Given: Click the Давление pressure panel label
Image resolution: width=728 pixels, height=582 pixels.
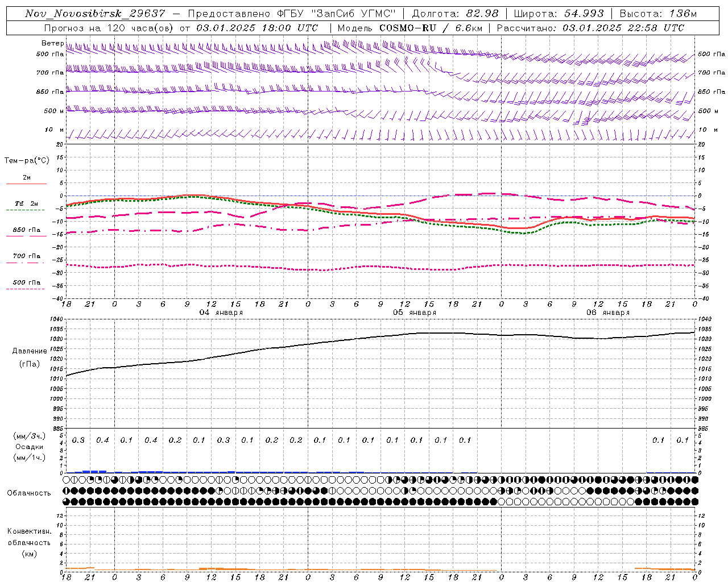Looking at the screenshot, I should (x=30, y=351).
